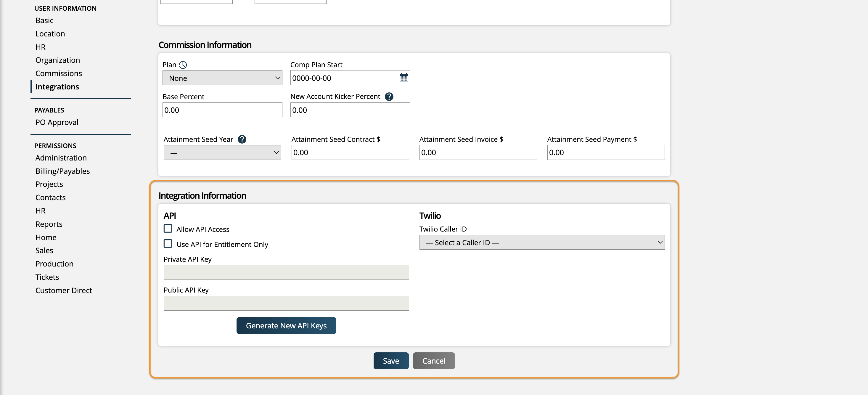Click the Private API Key field
The width and height of the screenshot is (868, 395).
coord(286,273)
